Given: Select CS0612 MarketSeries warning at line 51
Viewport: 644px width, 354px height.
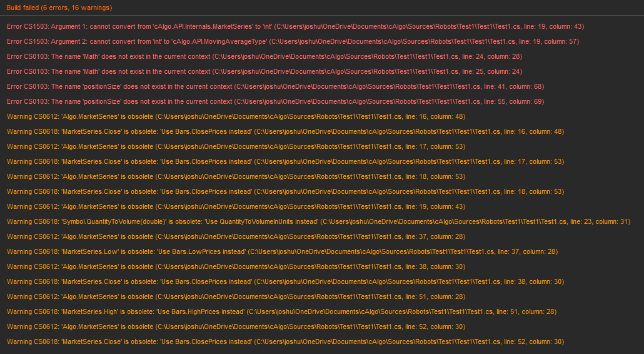Looking at the screenshot, I should (236, 296).
